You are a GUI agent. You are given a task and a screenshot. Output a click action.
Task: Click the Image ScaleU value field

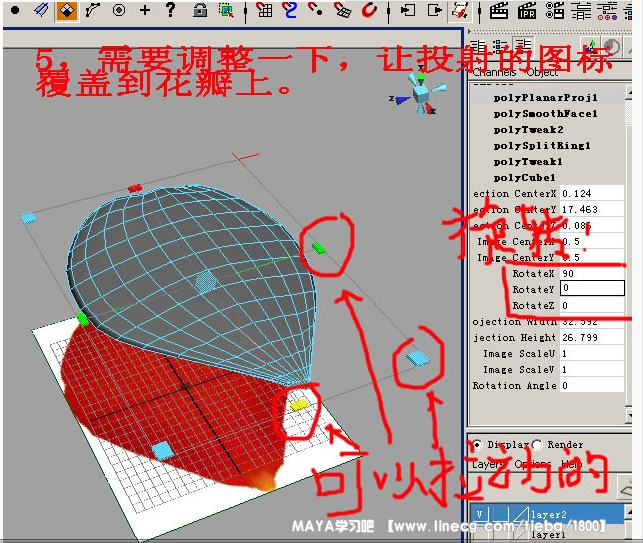click(x=592, y=354)
